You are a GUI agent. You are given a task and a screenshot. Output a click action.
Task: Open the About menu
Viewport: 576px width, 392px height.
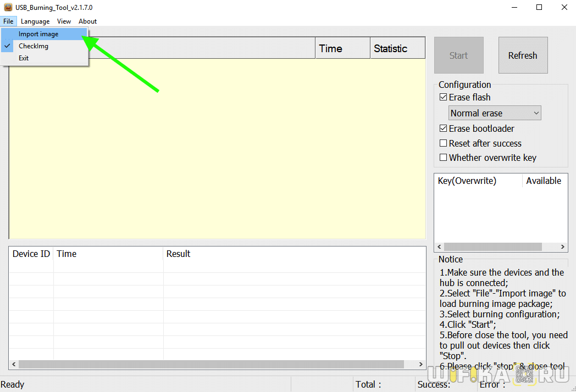(x=88, y=21)
